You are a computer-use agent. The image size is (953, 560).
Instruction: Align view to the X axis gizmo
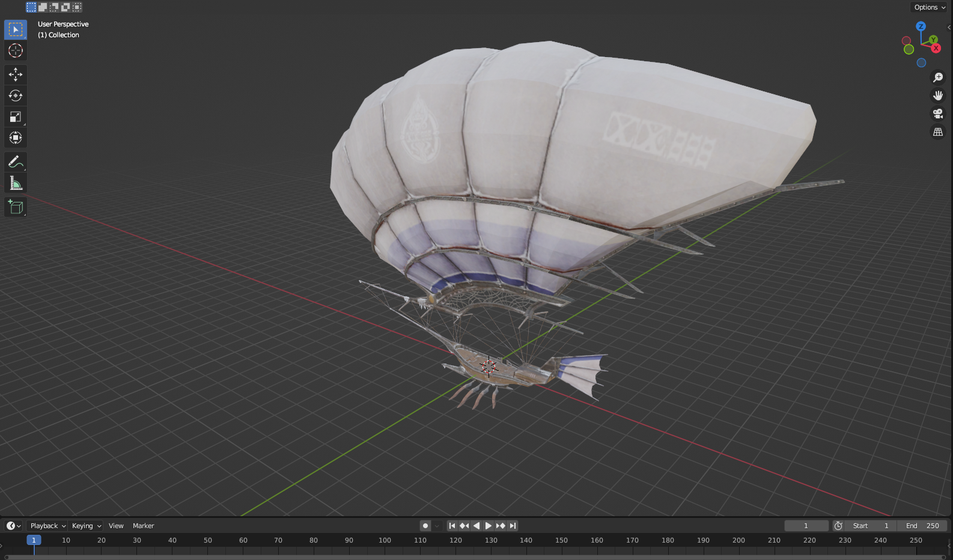(x=936, y=48)
